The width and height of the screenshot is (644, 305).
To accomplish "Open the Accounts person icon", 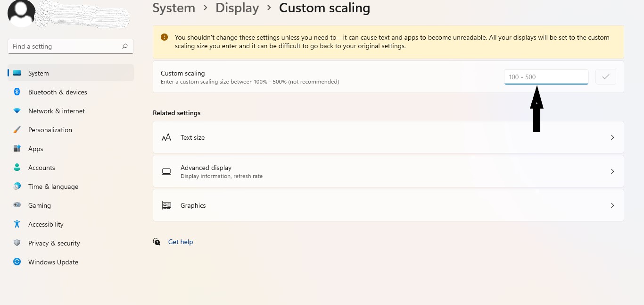I will click(17, 168).
